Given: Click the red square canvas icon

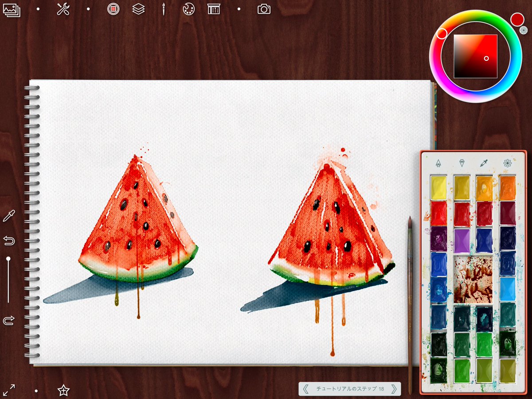Looking at the screenshot, I should pos(113,9).
